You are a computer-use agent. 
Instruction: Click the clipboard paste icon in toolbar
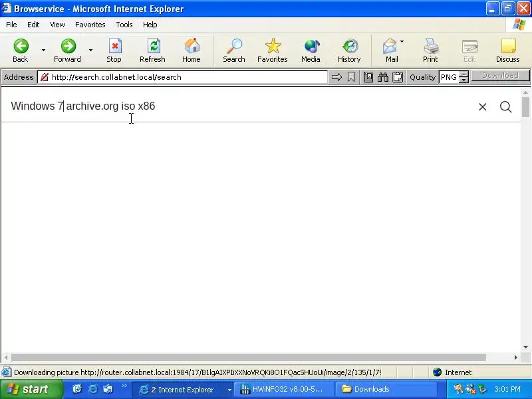(x=398, y=77)
